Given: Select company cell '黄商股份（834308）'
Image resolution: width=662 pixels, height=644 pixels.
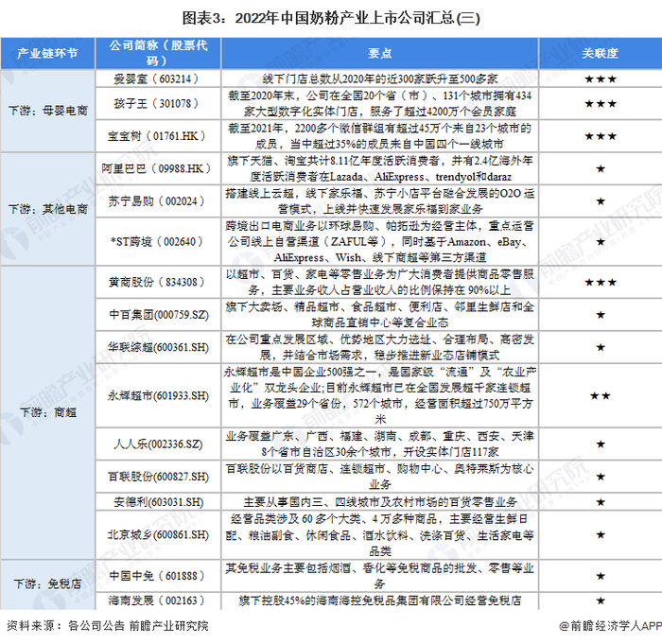Looking at the screenshot, I should [x=158, y=282].
